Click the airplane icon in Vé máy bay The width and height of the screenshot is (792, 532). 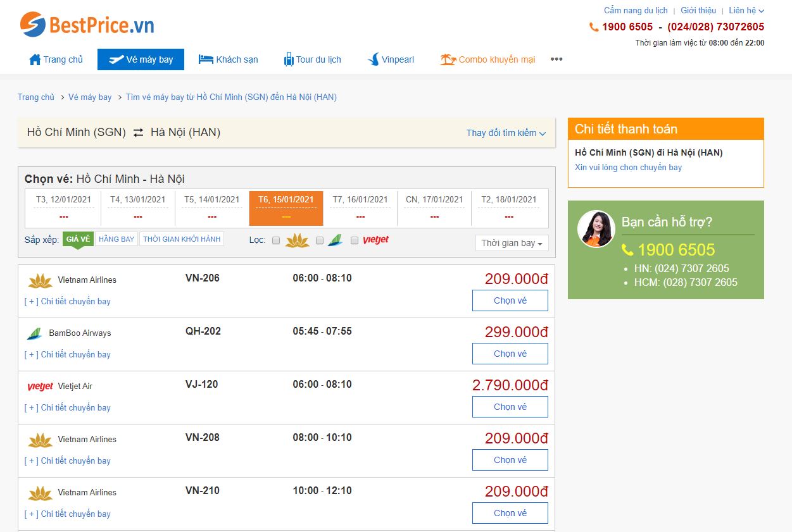click(x=116, y=59)
